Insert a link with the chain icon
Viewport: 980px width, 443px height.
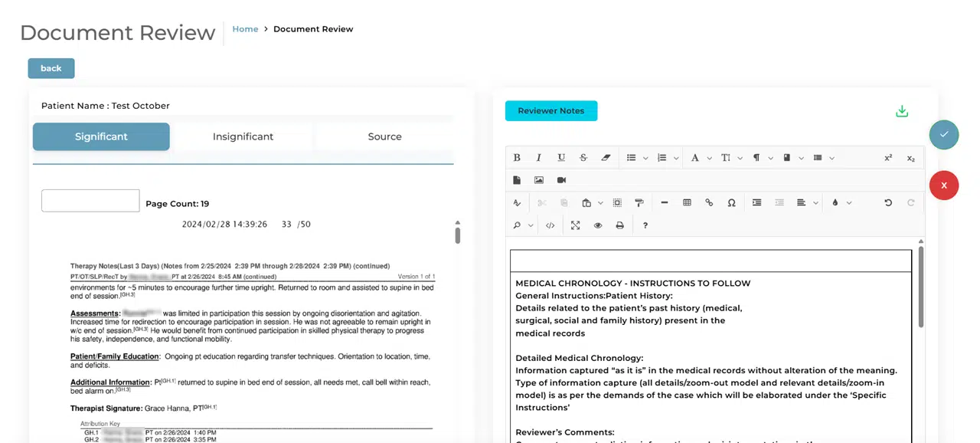pyautogui.click(x=709, y=203)
